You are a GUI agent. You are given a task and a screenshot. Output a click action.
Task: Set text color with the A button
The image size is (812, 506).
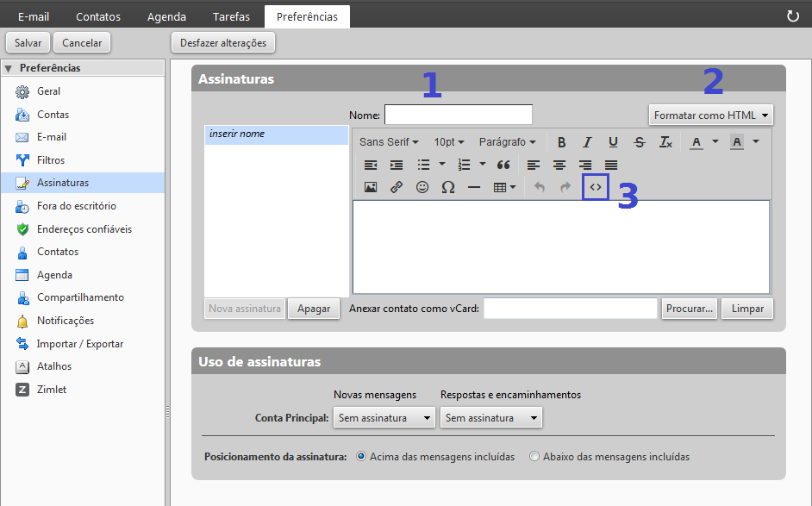pyautogui.click(x=696, y=142)
